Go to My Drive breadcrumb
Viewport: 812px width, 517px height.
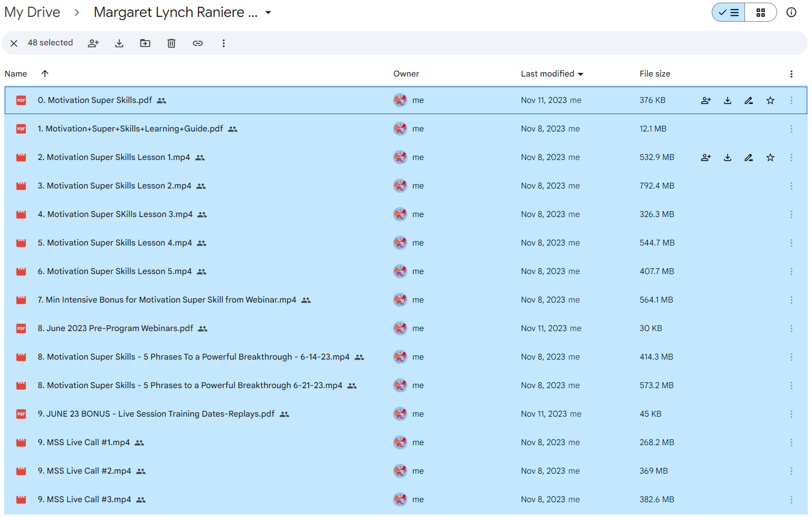pos(32,12)
